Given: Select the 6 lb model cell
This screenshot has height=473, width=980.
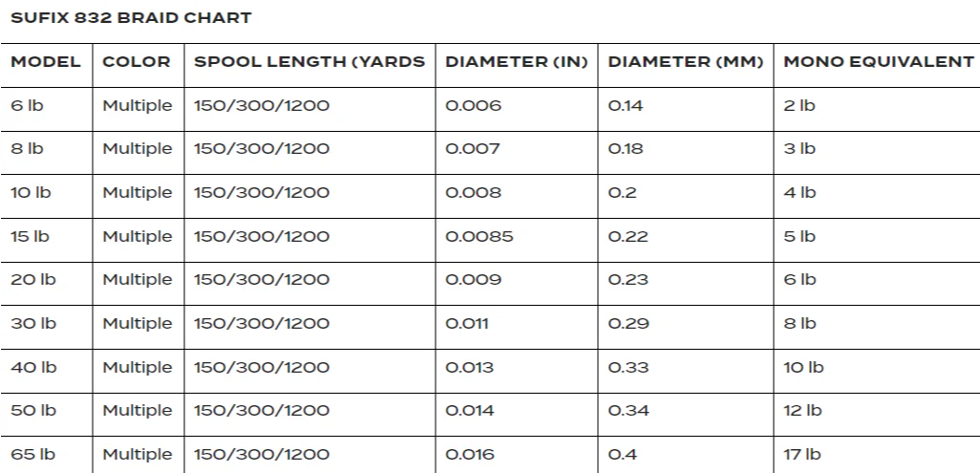Looking at the screenshot, I should pyautogui.click(x=27, y=105).
